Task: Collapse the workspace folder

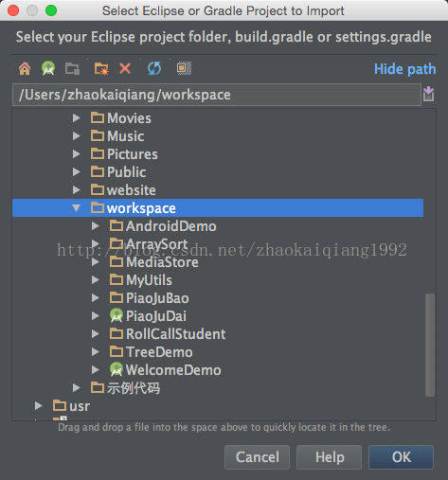Action: (x=76, y=208)
